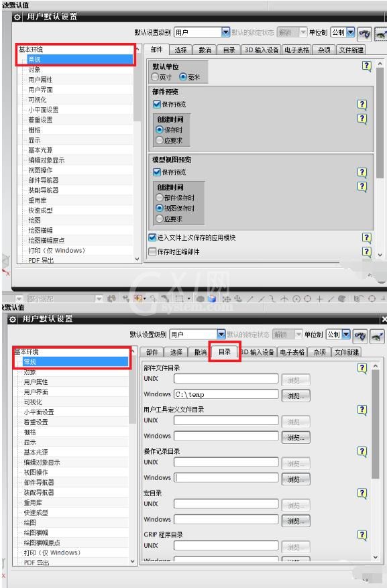This screenshot has height=588, width=387.
Task: Switch to 撤消 tab in the 部件-tab dialog
Action: pos(205,50)
